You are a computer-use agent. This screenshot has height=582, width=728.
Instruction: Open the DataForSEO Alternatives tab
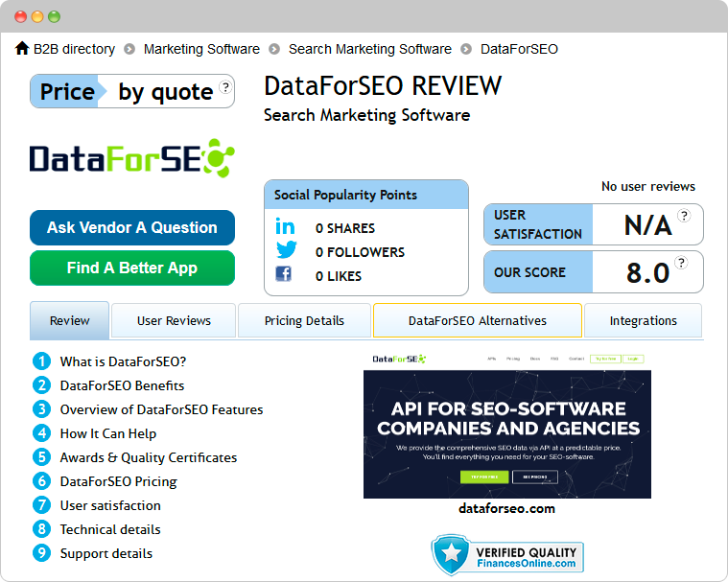(478, 320)
